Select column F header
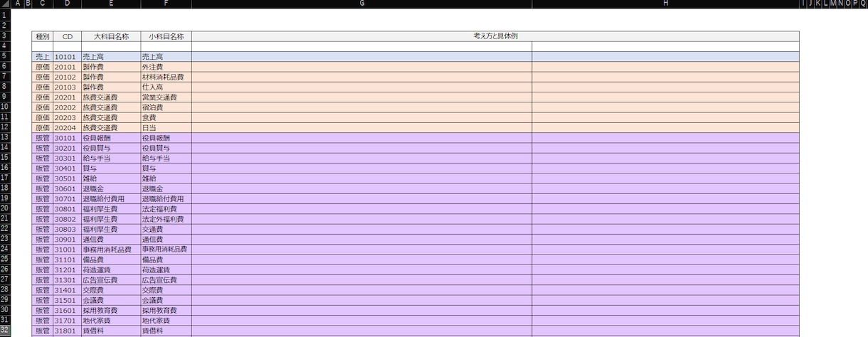Screen dimensions: 868x337 (x=166, y=4)
